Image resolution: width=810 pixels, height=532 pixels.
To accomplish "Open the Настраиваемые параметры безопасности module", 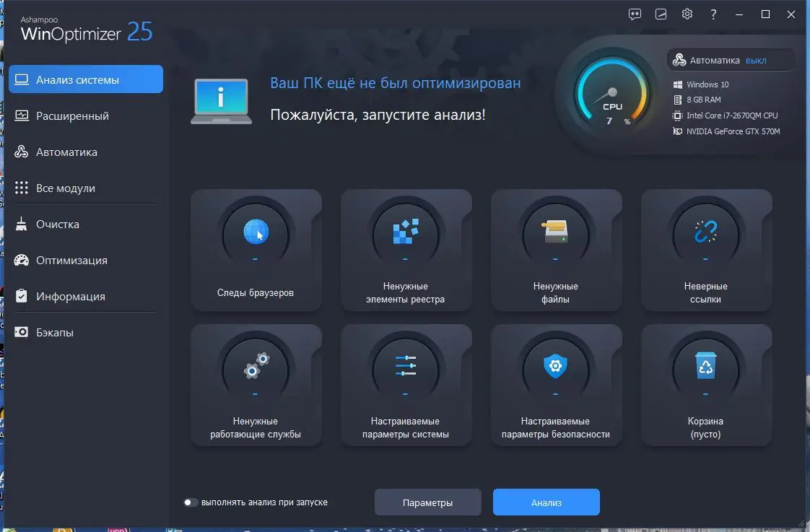I will click(x=556, y=385).
